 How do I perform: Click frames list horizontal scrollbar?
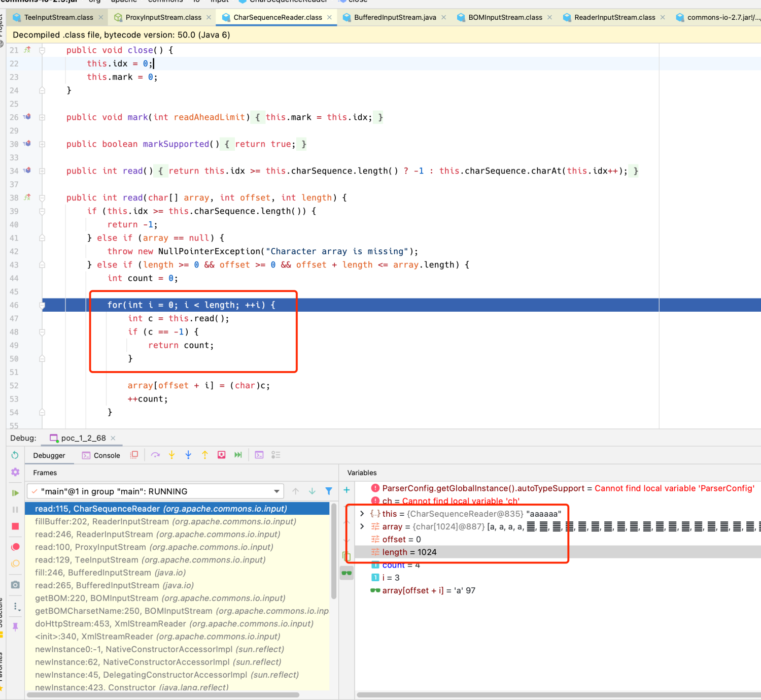[x=163, y=695]
